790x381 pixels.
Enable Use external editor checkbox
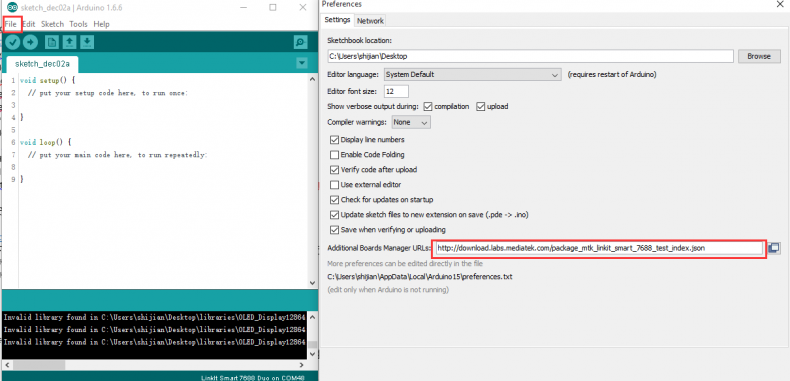pos(334,185)
